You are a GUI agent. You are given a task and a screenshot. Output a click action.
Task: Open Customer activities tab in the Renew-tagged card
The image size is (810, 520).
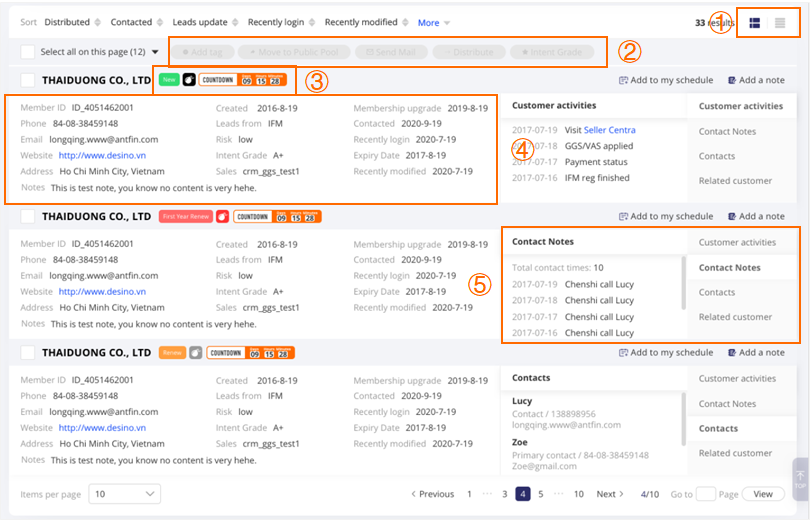coord(737,379)
